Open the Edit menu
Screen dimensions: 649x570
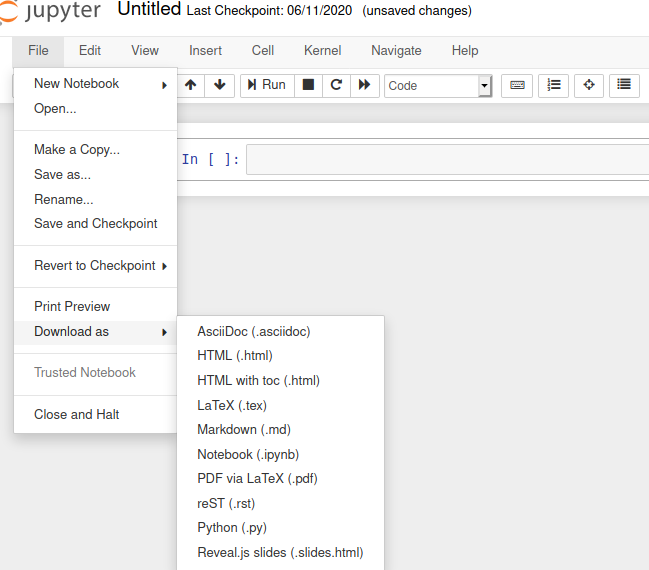90,51
